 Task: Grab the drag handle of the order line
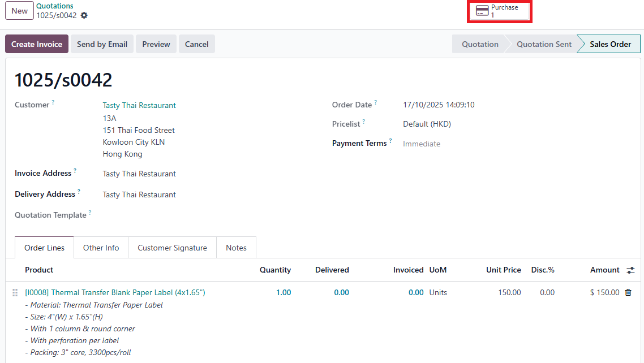click(x=15, y=293)
